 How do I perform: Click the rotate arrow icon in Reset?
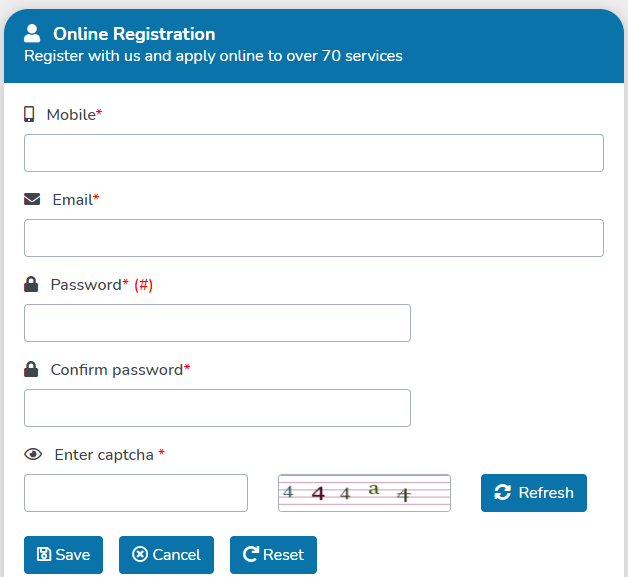click(x=251, y=555)
